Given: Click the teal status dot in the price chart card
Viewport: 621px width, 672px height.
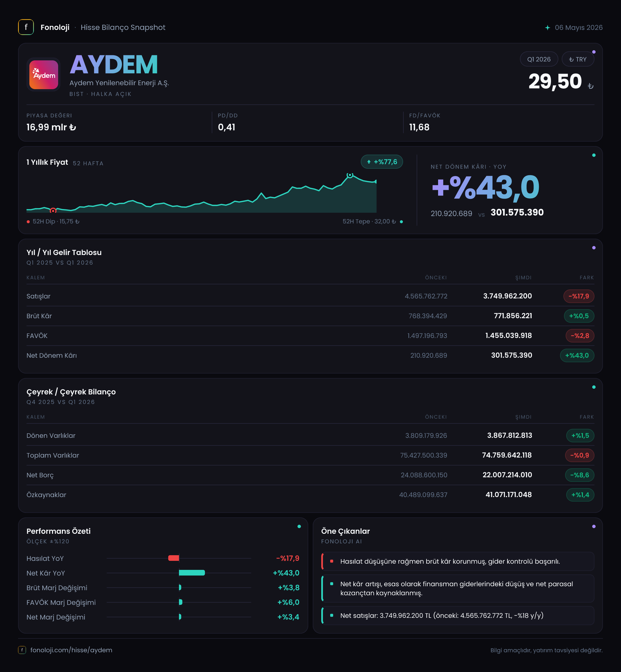Looking at the screenshot, I should (x=594, y=155).
